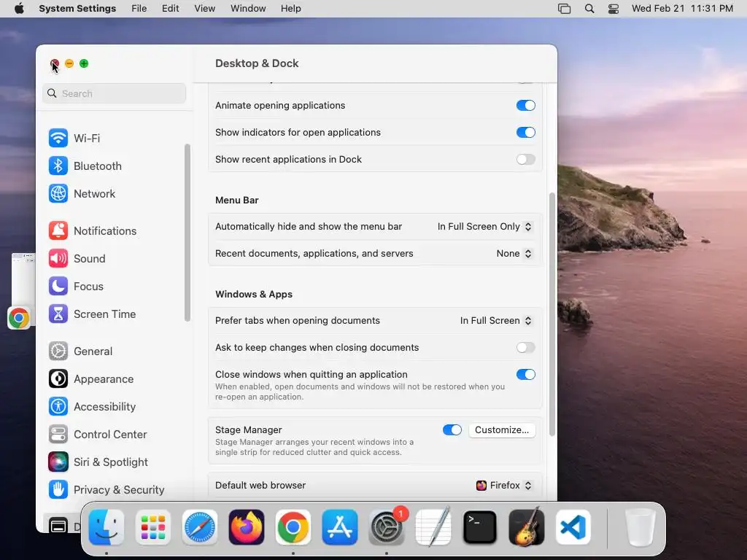Select Bluetooth label in sidebar
Screen dimensions: 747x560
pyautogui.click(x=98, y=166)
